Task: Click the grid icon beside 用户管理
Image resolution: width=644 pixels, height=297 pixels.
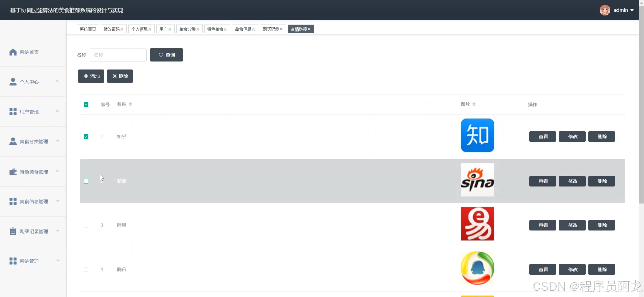Action: (13, 112)
